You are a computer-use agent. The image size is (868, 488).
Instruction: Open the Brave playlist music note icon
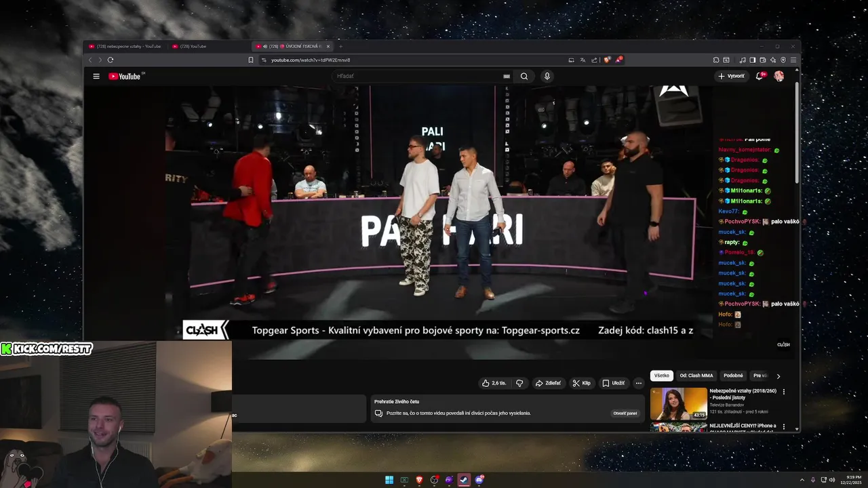(x=743, y=60)
